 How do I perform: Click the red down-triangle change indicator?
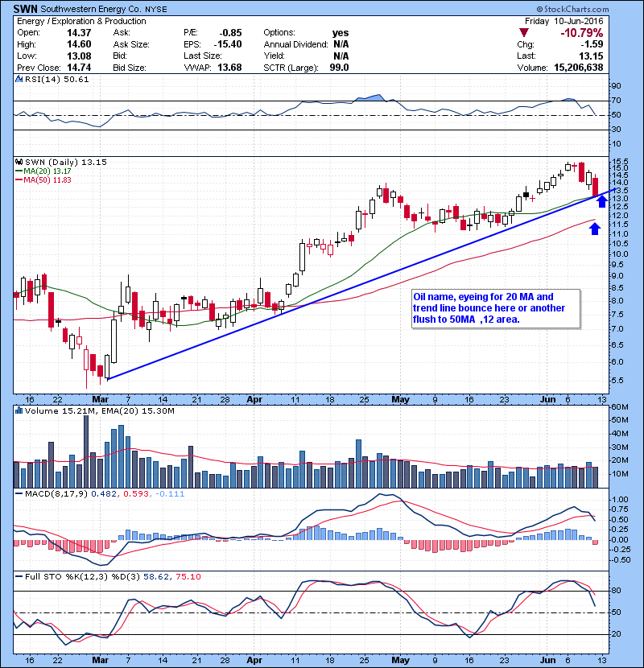click(524, 33)
